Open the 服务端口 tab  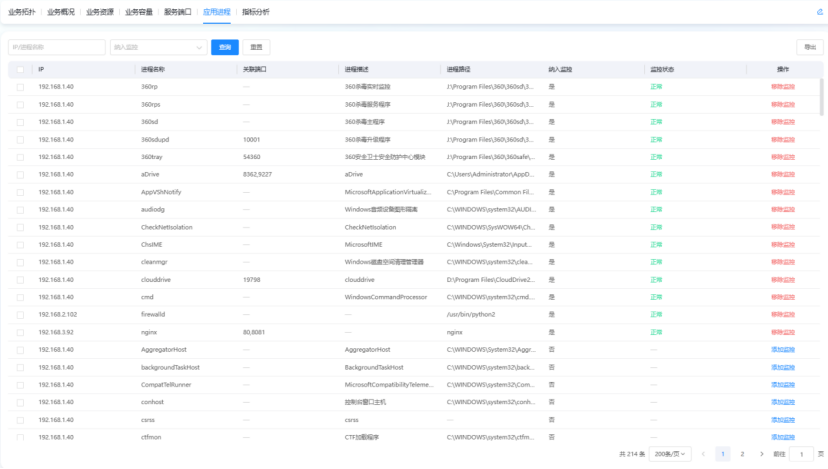[177, 12]
